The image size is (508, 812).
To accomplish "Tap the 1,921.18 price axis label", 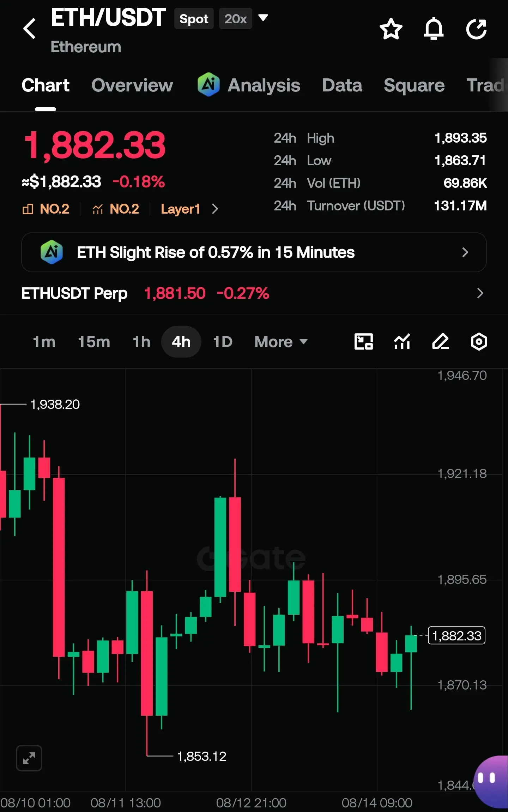I will (462, 473).
